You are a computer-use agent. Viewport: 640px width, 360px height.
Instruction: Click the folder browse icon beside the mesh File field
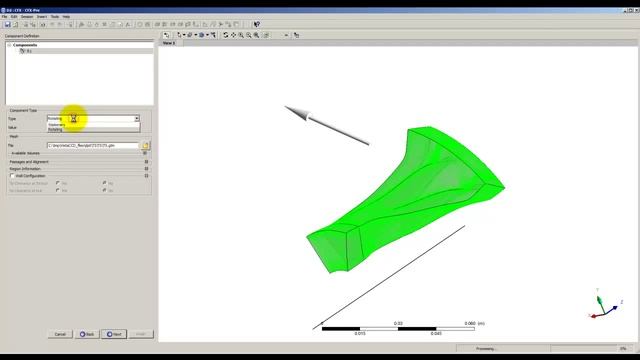(x=145, y=145)
